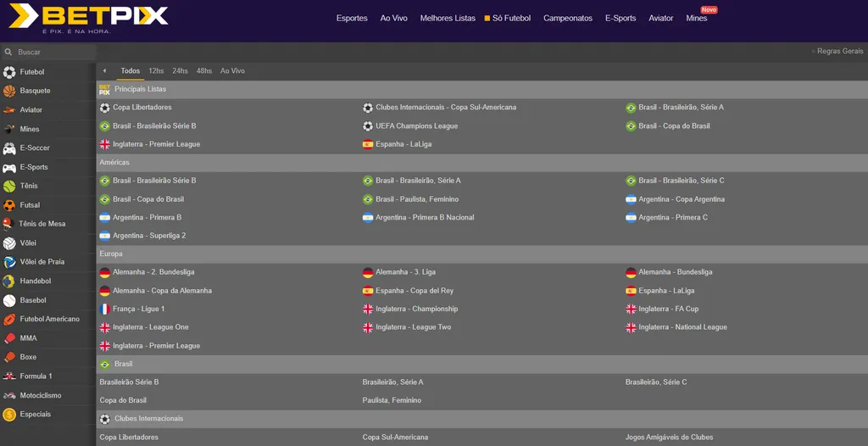This screenshot has width=868, height=446.
Task: Click the Handebol ball icon
Action: [9, 282]
